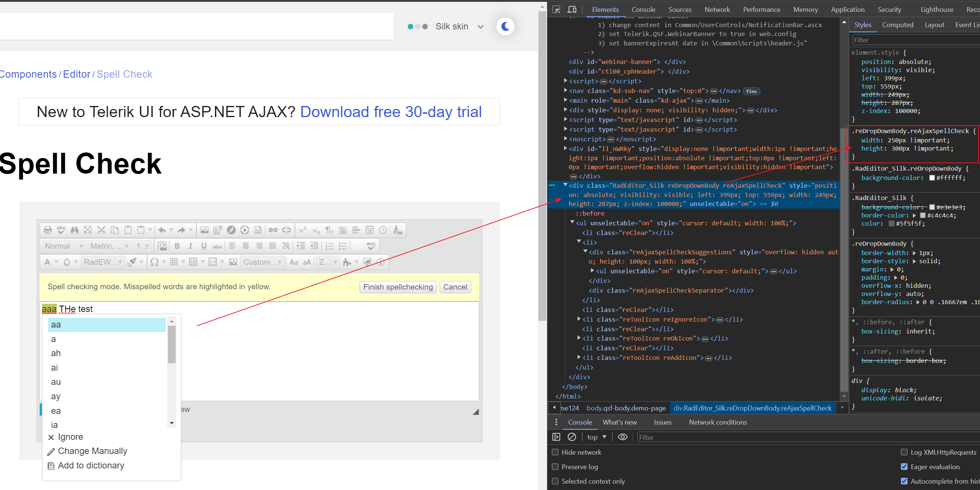980x490 pixels.
Task: Click the Bold formatting button
Action: (177, 246)
